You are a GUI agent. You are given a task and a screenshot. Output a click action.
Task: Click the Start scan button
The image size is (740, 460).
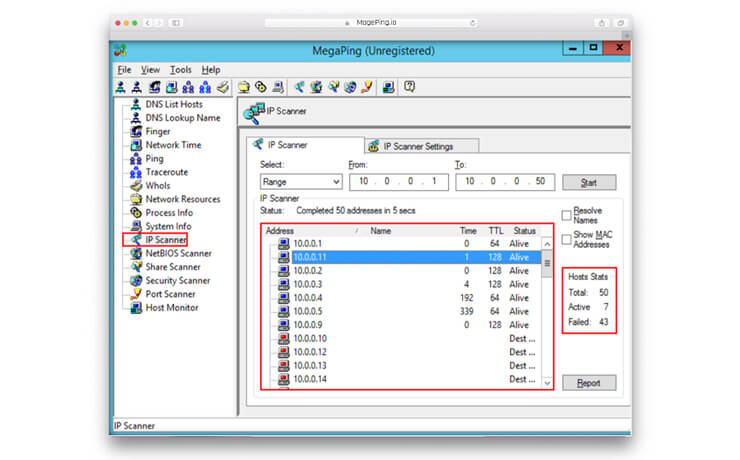pyautogui.click(x=589, y=183)
